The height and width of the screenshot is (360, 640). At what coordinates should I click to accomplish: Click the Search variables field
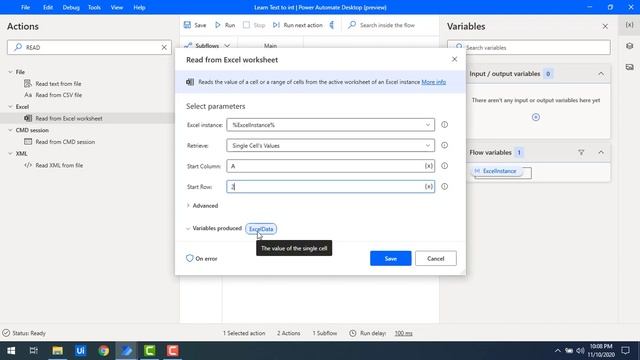pyautogui.click(x=529, y=47)
